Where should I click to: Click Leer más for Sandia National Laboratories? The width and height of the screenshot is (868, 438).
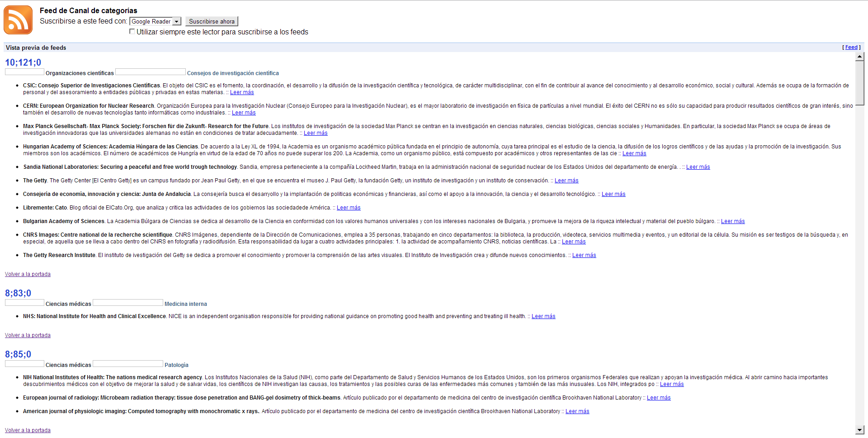(698, 167)
